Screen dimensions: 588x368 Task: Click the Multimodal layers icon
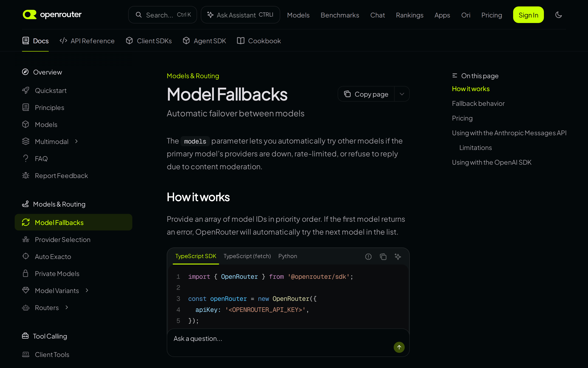click(25, 141)
